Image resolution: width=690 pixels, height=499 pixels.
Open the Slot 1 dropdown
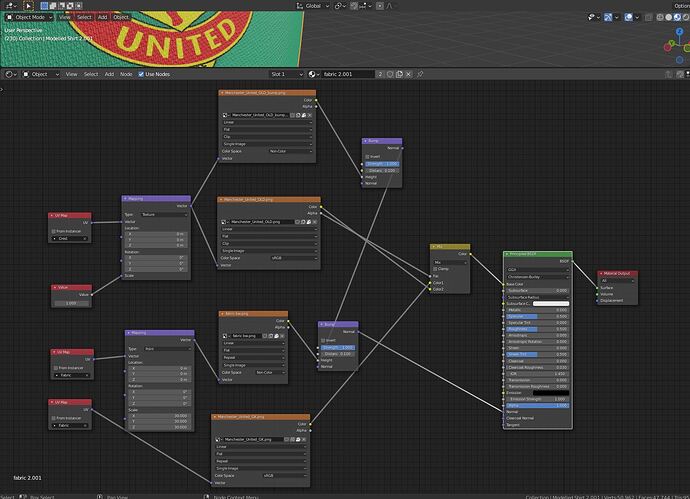click(x=286, y=74)
